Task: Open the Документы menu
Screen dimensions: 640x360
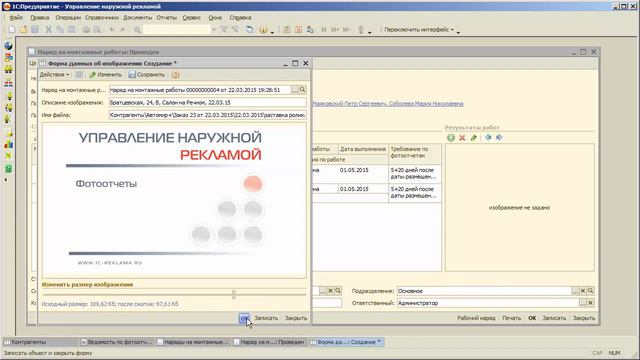Action: (138, 18)
